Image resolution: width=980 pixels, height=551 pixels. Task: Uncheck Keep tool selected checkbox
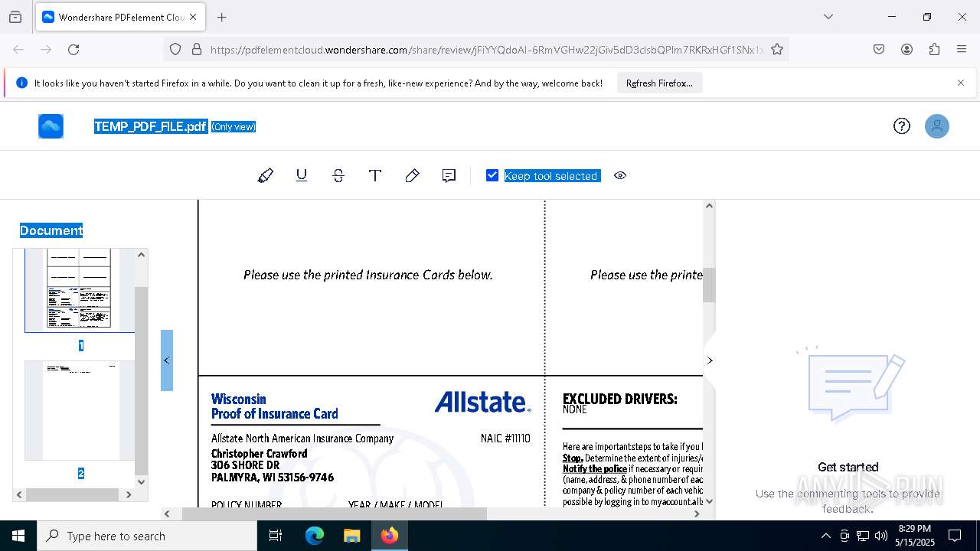(492, 176)
